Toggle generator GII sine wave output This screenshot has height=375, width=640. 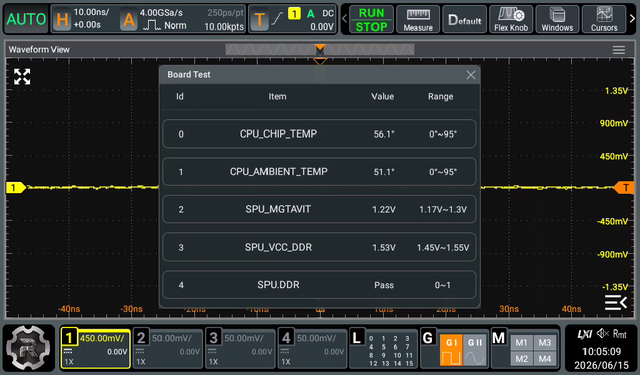pos(475,350)
